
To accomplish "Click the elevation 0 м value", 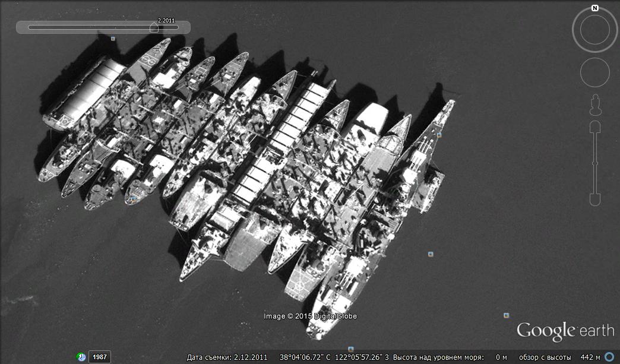I will tap(501, 357).
